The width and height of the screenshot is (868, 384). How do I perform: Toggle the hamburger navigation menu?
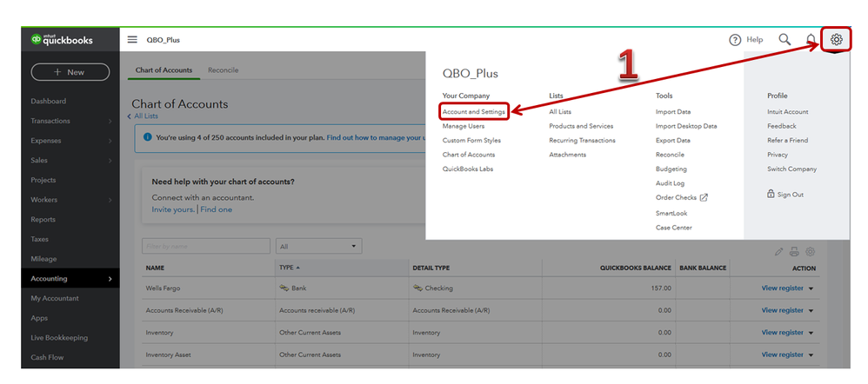tap(132, 40)
